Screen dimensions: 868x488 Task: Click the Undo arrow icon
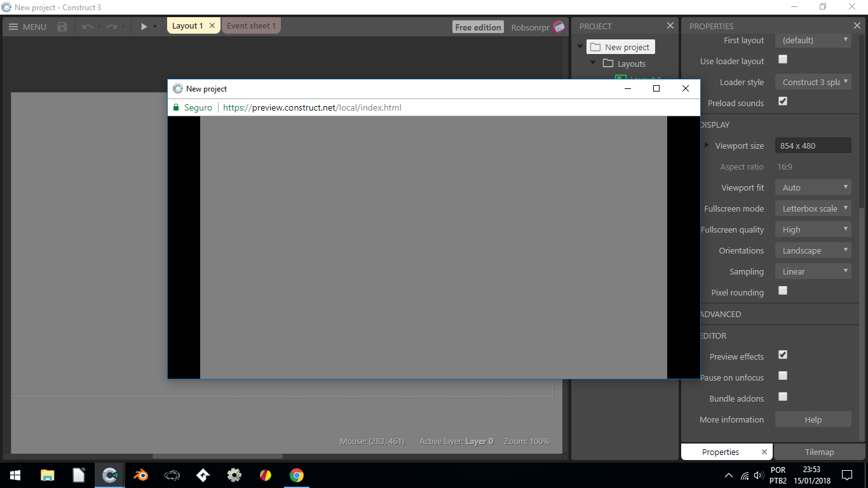(x=88, y=27)
